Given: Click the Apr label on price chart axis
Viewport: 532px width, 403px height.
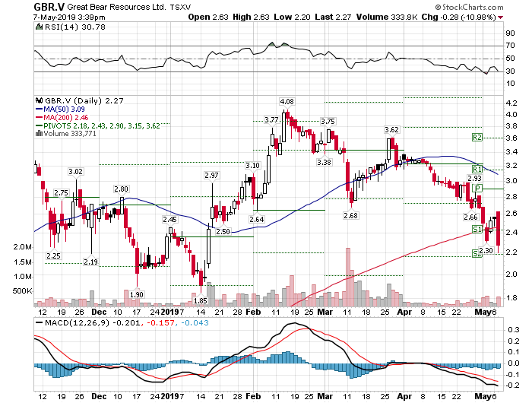Looking at the screenshot, I should tap(404, 312).
